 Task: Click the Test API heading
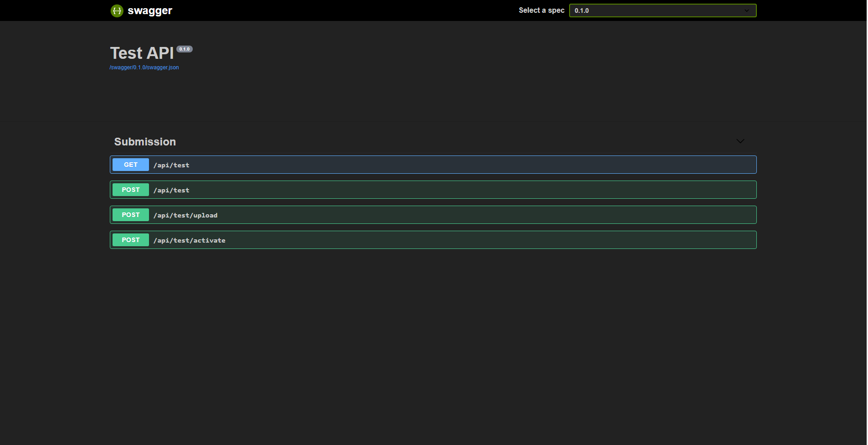pos(142,53)
